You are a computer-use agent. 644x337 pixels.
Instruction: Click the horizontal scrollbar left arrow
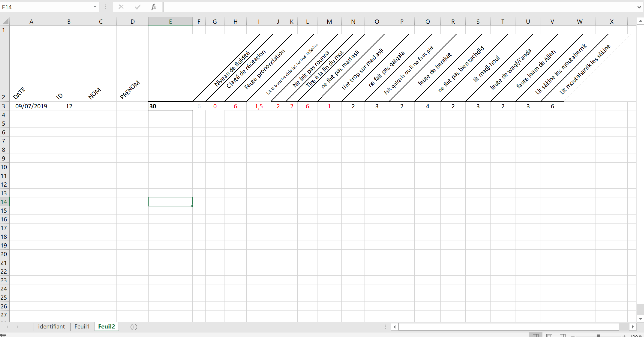pos(395,327)
